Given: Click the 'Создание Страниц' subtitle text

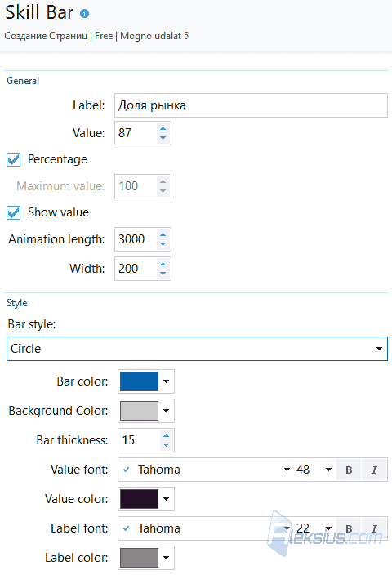Looking at the screenshot, I should (46, 36).
